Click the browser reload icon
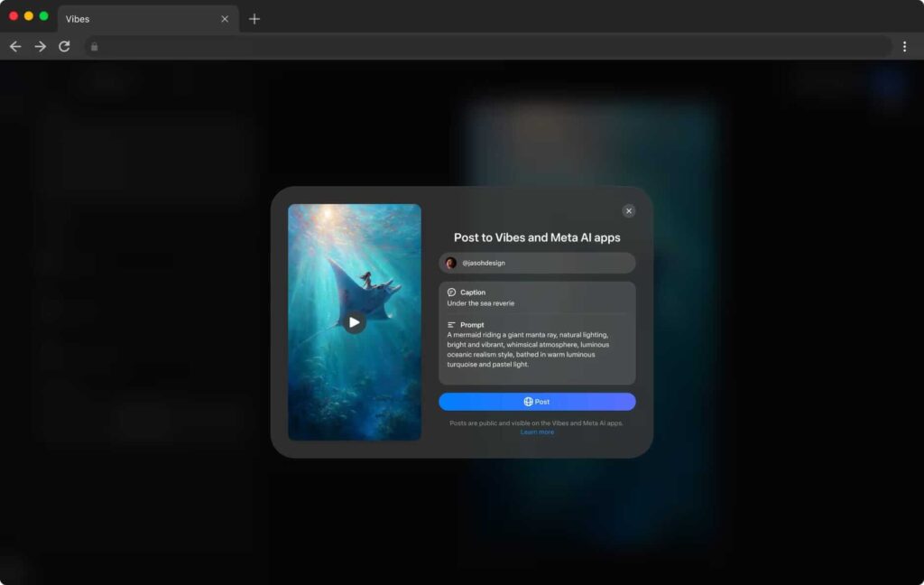 (x=64, y=46)
